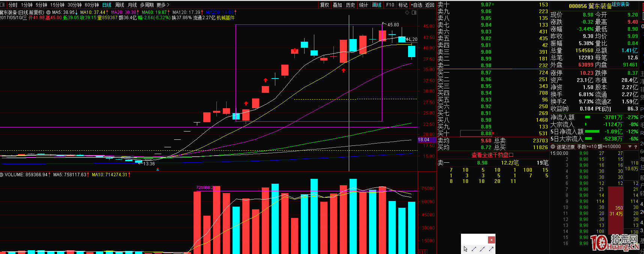Click the 买一 8.97 bid row

tap(493, 73)
